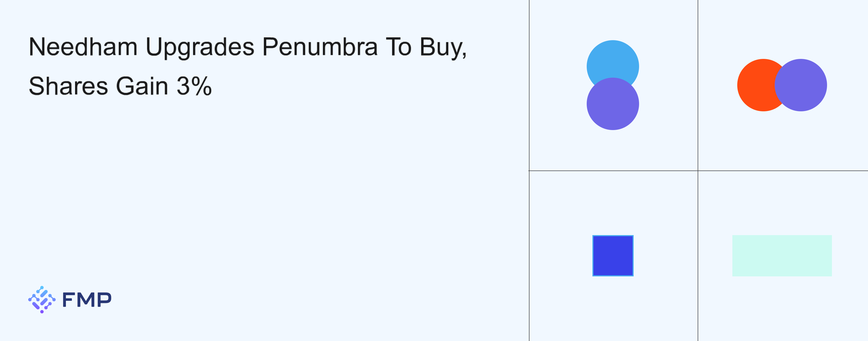
Task: Click the horizontal divider line under the blue and purple circles
Action: coord(612,171)
